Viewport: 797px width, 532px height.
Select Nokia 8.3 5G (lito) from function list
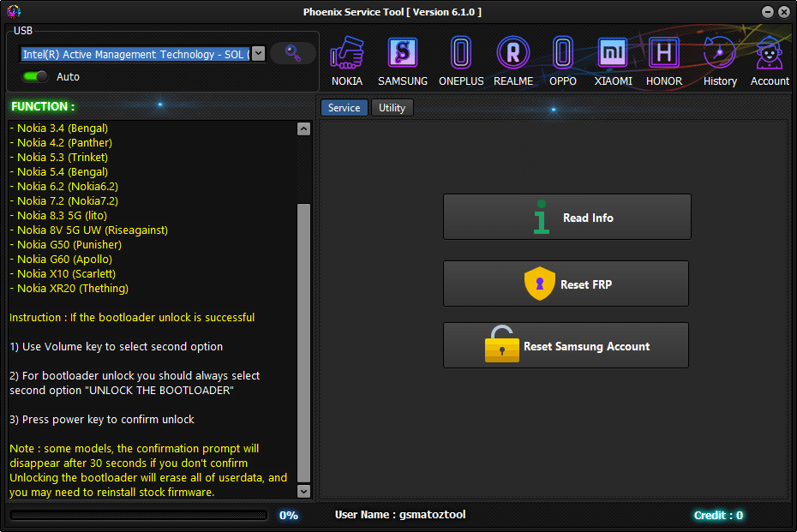[x=61, y=215]
